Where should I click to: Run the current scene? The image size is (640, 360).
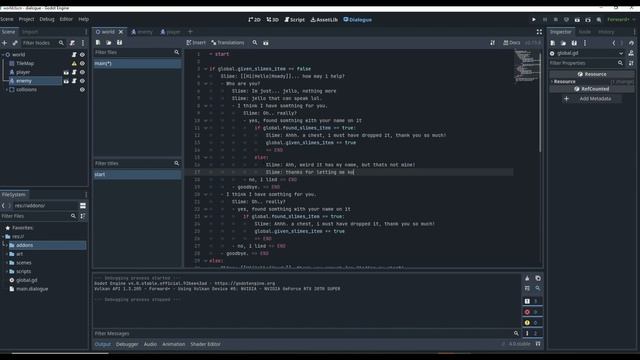tap(577, 20)
